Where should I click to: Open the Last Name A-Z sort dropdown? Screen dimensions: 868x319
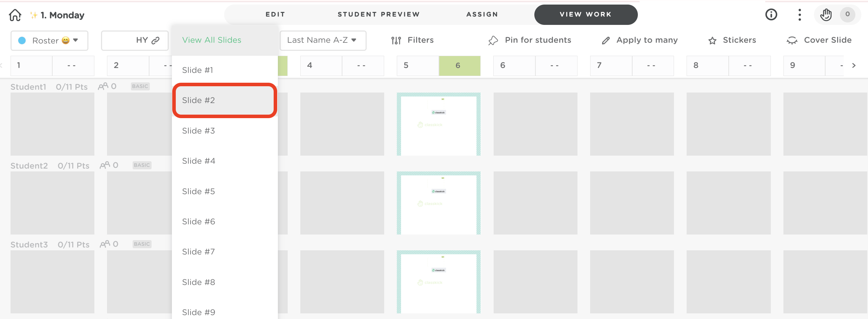coord(323,40)
